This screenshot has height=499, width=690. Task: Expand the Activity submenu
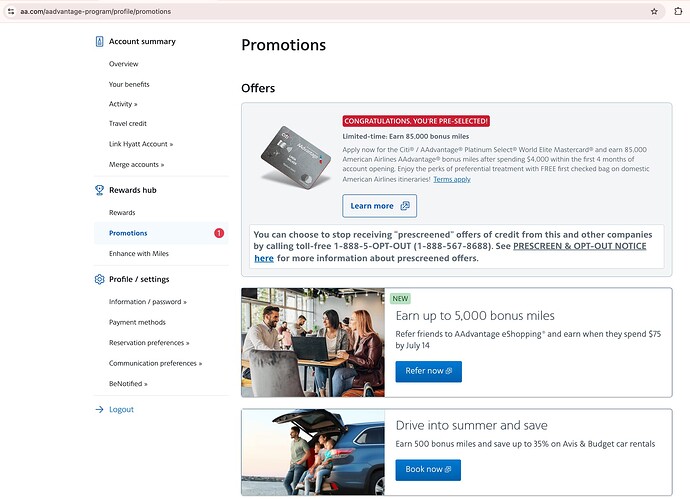pyautogui.click(x=123, y=104)
